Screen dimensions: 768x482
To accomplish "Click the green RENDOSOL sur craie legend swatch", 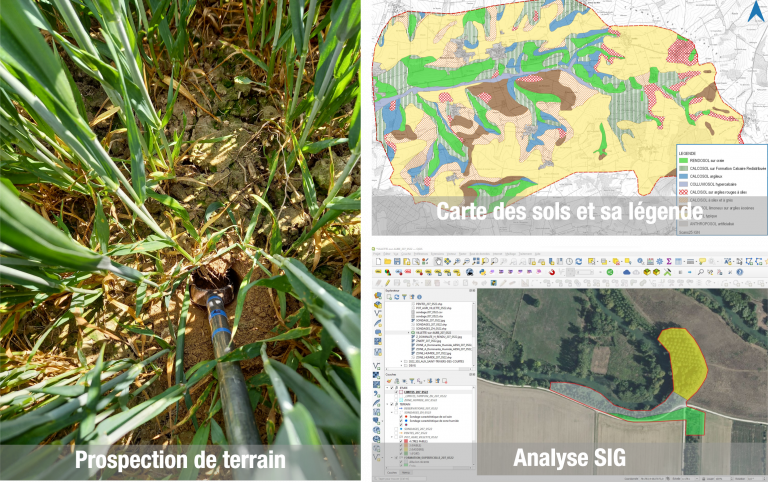I will click(x=684, y=159).
